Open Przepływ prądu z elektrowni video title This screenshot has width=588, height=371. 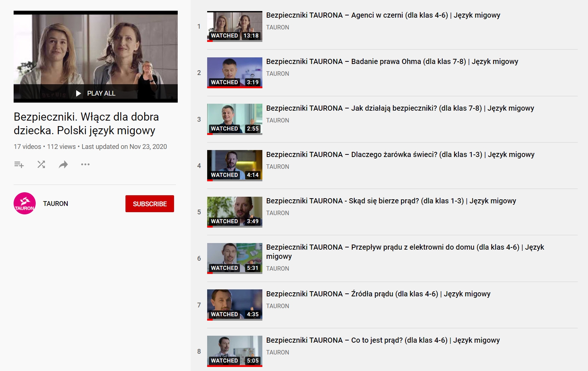tap(405, 247)
